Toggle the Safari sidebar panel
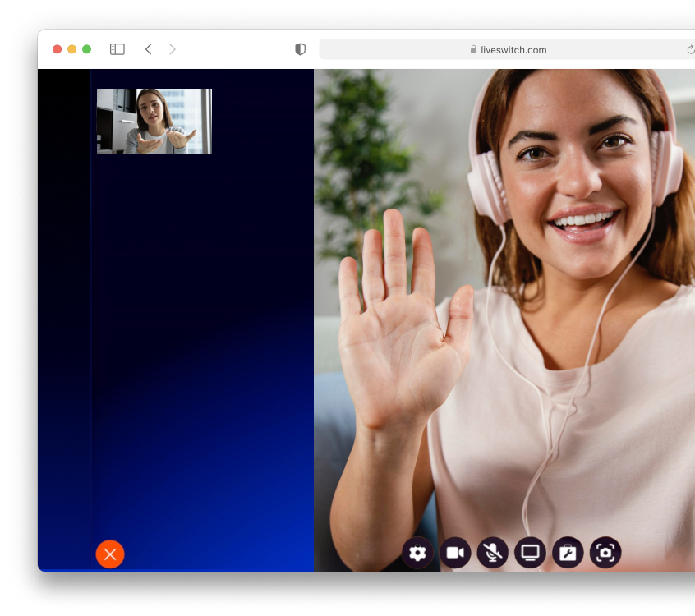The width and height of the screenshot is (695, 616). 117,49
